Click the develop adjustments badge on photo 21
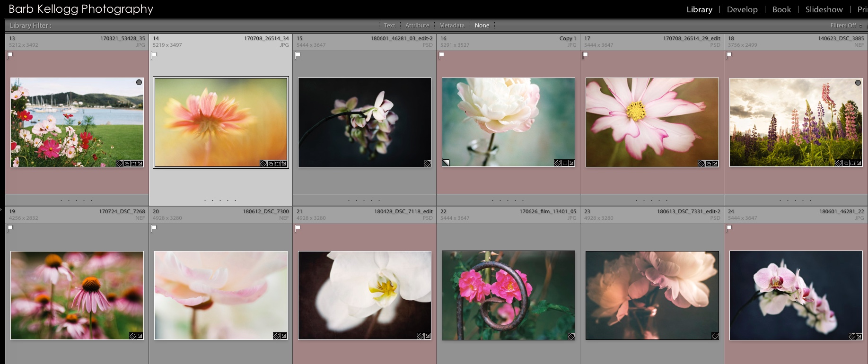The width and height of the screenshot is (868, 364). tap(428, 336)
